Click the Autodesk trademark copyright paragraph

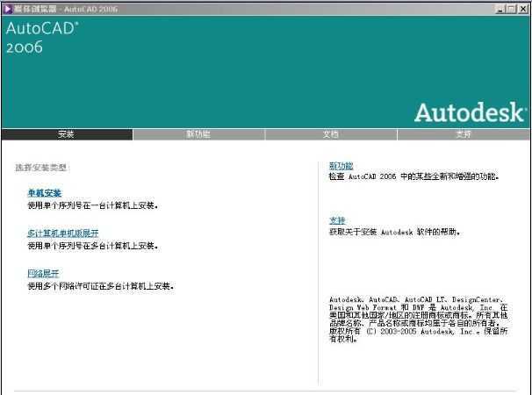419,320
